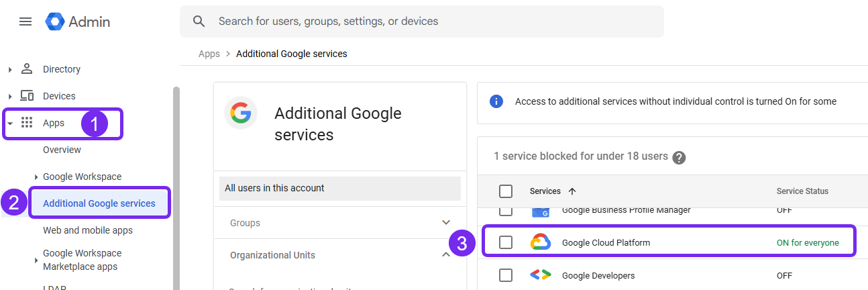Click the Google Developers icon
868x290 pixels.
[x=541, y=275]
